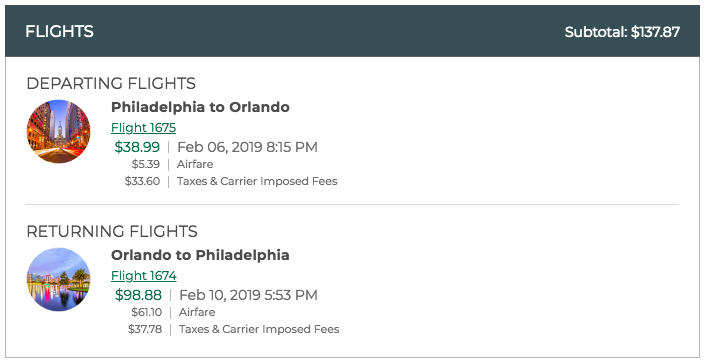
Task: Click the DEPARTING FLIGHTS section label
Action: point(111,83)
